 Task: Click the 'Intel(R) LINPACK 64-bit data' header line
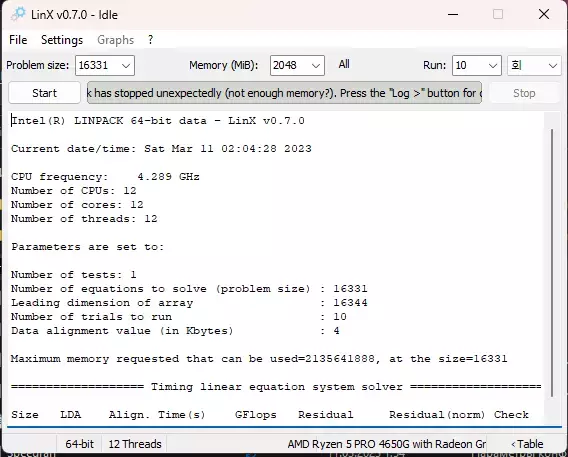(158, 121)
